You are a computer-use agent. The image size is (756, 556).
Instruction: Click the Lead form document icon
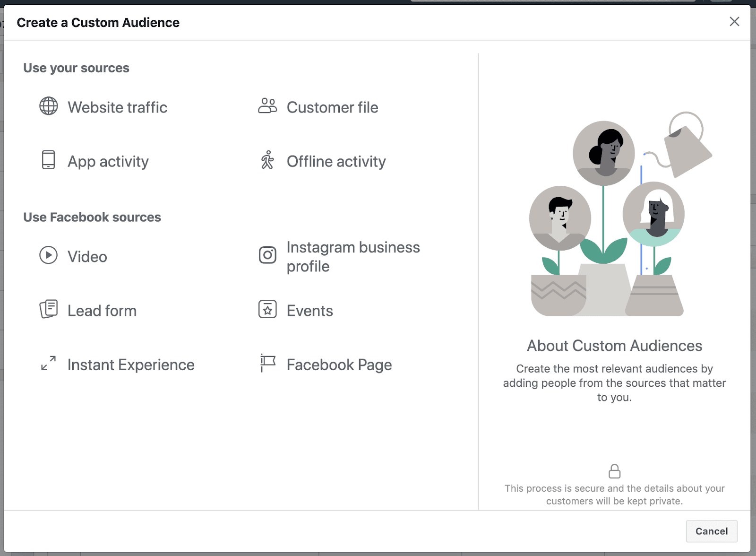[x=49, y=309]
